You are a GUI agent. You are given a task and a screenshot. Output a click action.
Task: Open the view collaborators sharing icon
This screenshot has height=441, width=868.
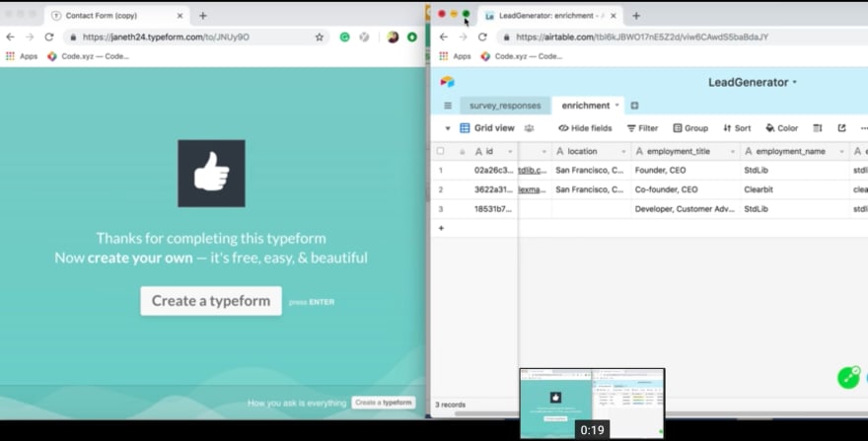click(530, 128)
